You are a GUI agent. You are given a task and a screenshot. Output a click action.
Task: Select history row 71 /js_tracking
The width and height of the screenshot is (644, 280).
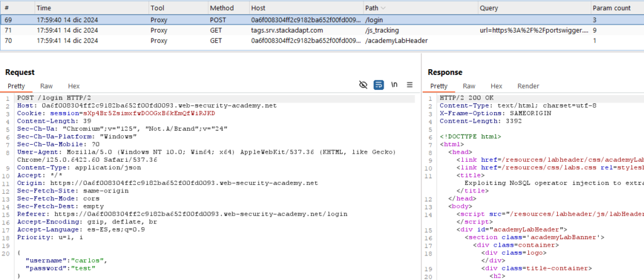coord(322,30)
